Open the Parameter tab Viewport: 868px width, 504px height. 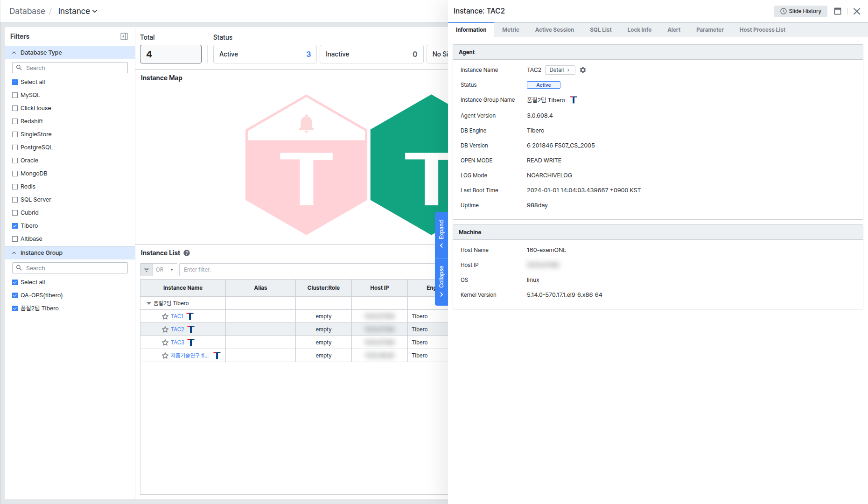(x=710, y=30)
